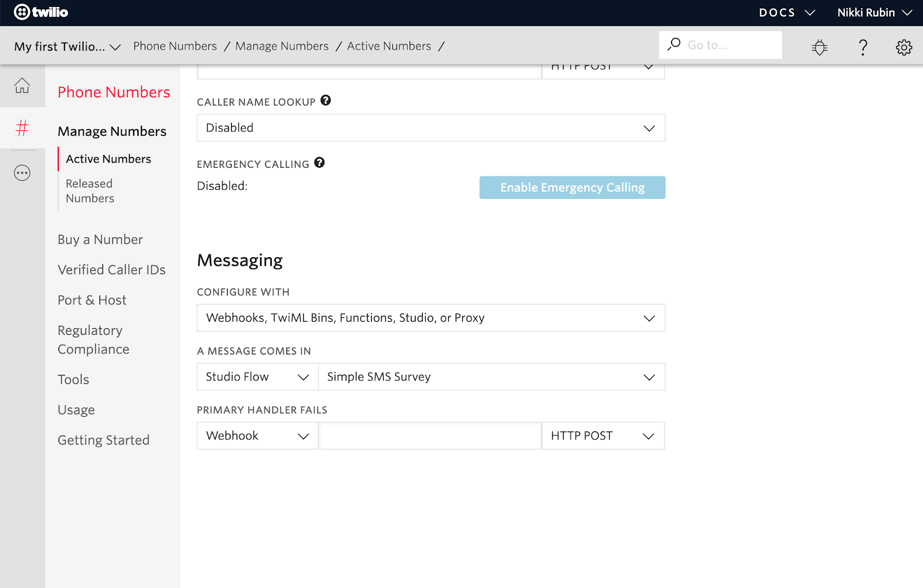The width and height of the screenshot is (923, 588).
Task: Open Released Numbers in sidebar
Action: tap(90, 191)
